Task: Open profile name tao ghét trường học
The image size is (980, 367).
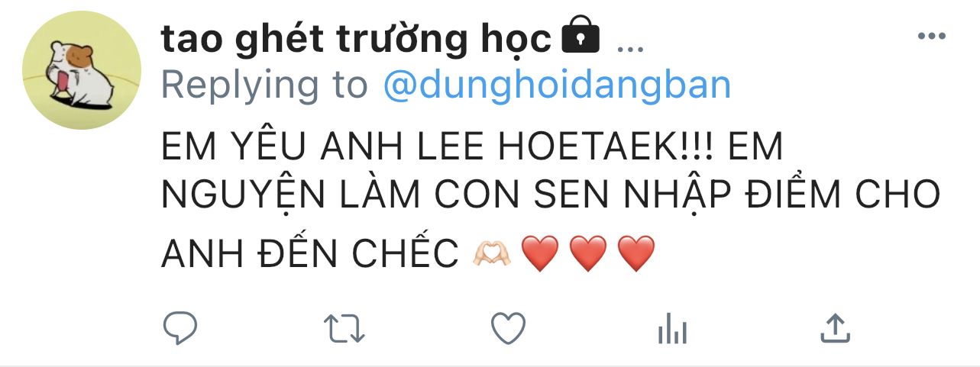Action: coord(356,39)
